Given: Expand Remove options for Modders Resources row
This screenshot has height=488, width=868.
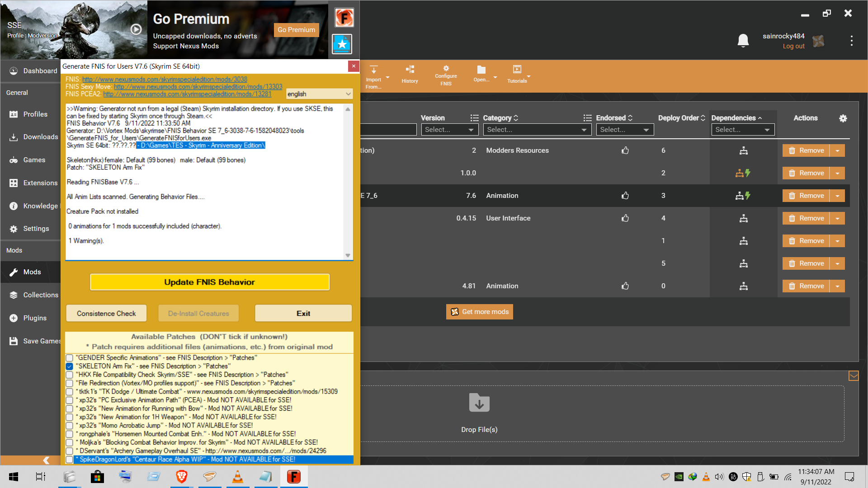Looking at the screenshot, I should point(837,150).
